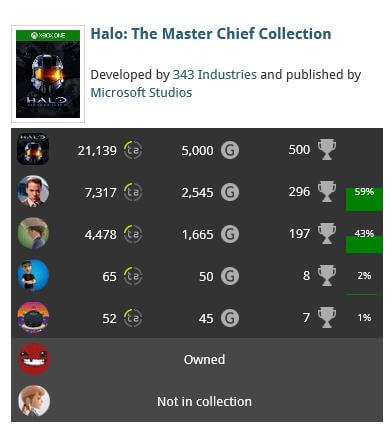Screen dimensions: 391x435
Task: Click the trophy icon beside 197 achievements
Action: pyautogui.click(x=327, y=233)
